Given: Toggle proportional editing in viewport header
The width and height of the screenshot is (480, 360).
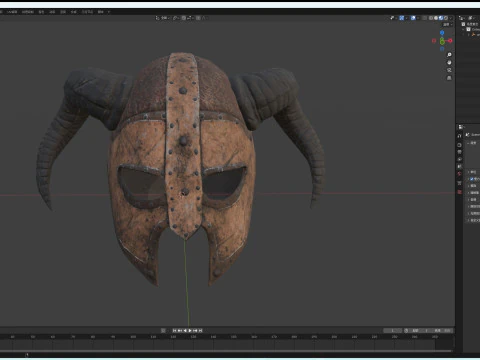Looking at the screenshot, I should point(198,18).
